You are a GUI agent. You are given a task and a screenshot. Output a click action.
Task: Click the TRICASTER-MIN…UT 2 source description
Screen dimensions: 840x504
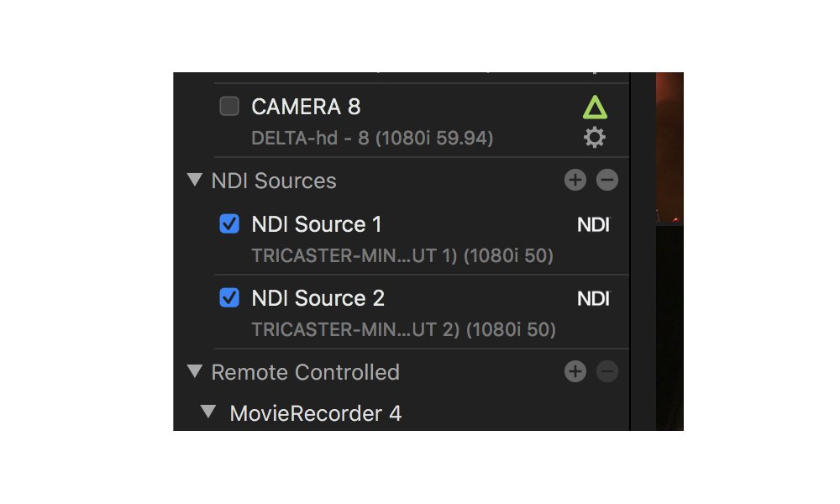(x=403, y=330)
